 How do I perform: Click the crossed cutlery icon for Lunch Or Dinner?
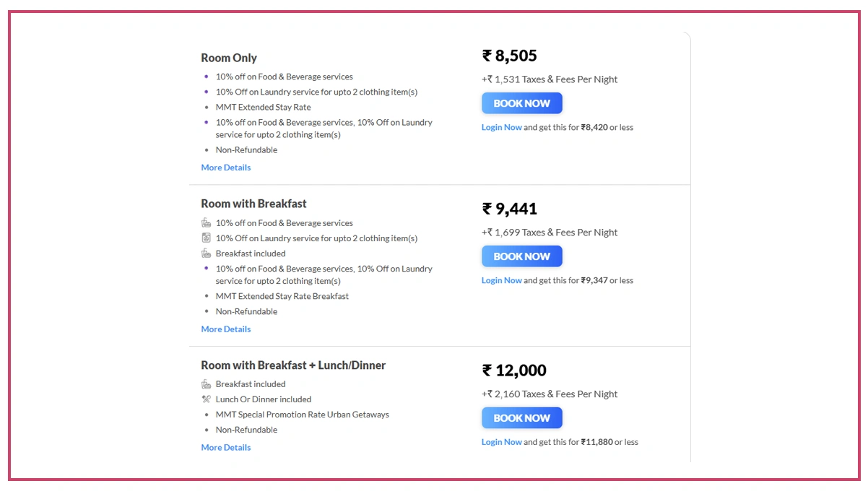206,399
